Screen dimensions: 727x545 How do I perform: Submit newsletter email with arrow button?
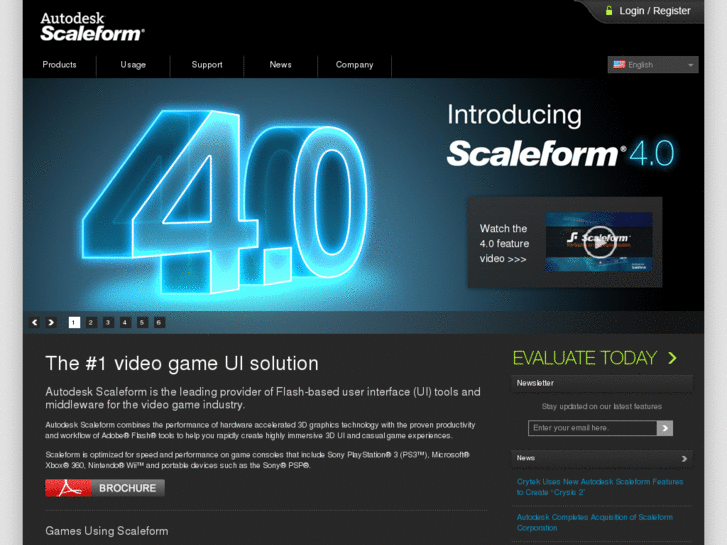point(664,428)
